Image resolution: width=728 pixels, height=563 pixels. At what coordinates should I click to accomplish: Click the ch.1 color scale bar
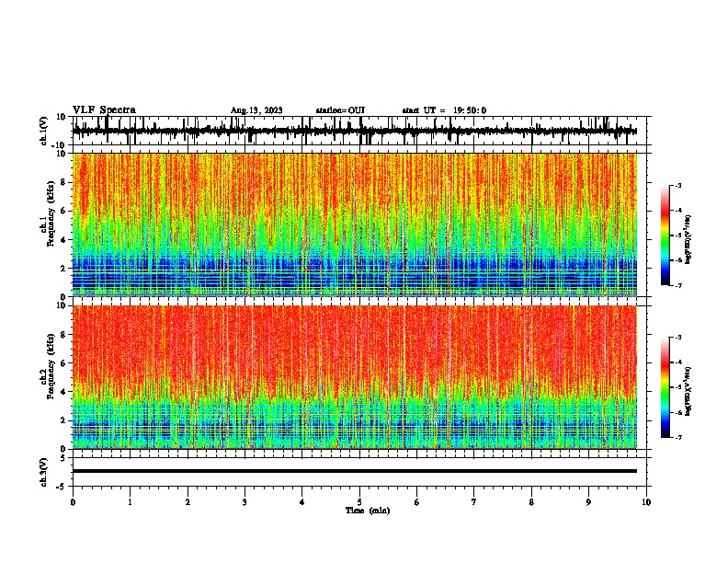[665, 235]
